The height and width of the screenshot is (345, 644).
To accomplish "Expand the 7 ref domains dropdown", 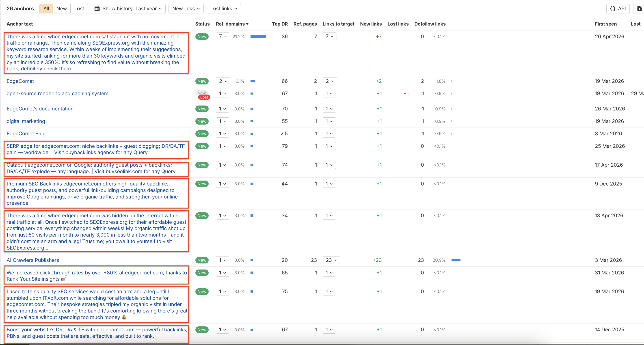I will (223, 37).
